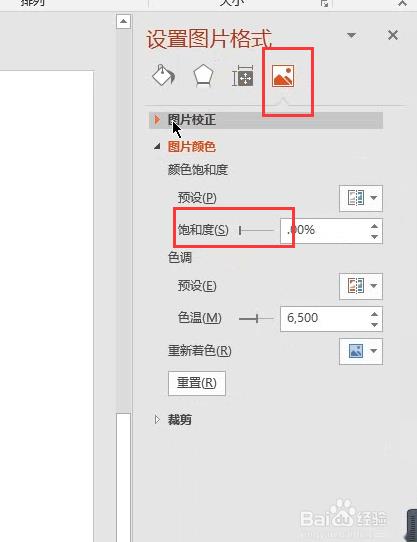The image size is (417, 542).
Task: Click the 6,500 color temperature field
Action: click(x=324, y=319)
